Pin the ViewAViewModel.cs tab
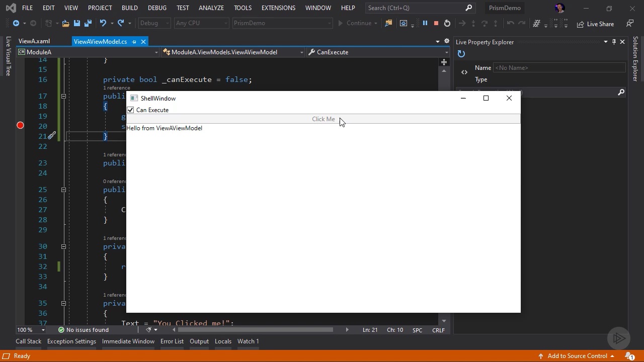This screenshot has width=644, height=362. [x=134, y=42]
